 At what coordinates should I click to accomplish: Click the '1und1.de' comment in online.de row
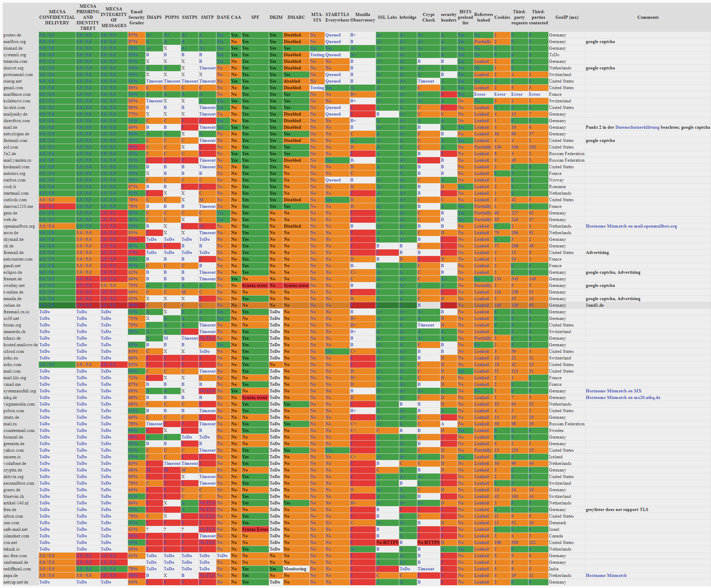point(595,305)
